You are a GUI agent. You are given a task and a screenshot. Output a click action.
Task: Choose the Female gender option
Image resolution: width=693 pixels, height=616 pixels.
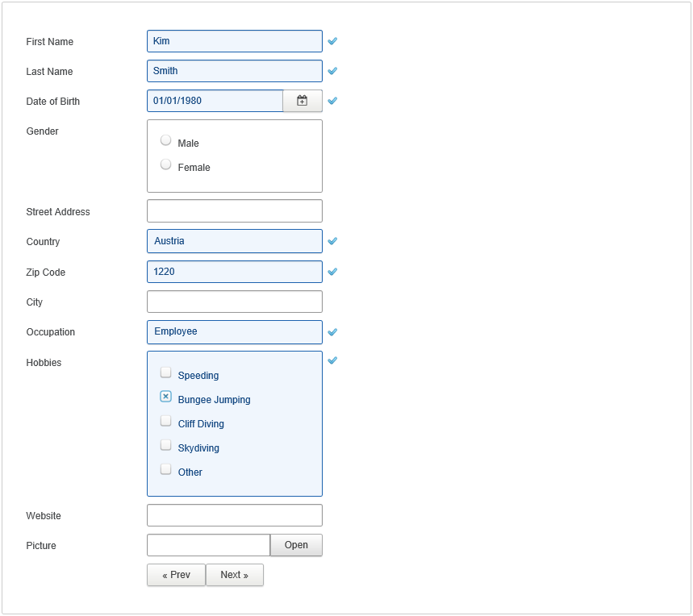[166, 164]
